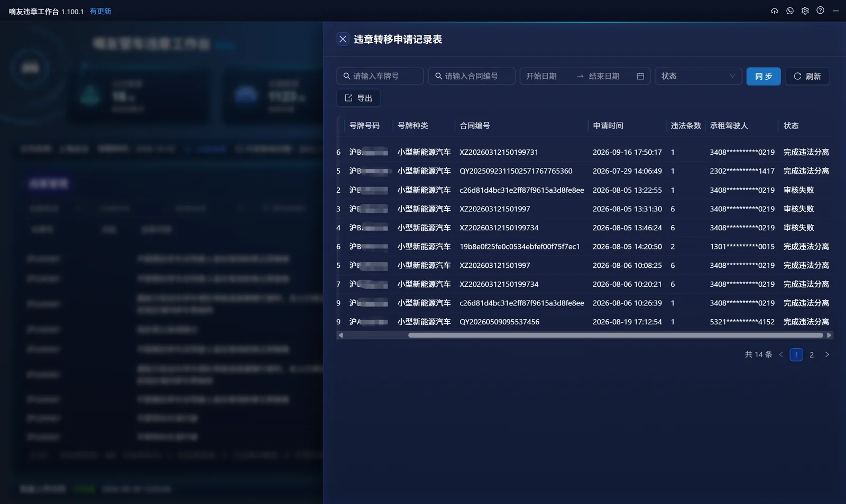The height and width of the screenshot is (504, 846).
Task: Focus the 请输入车牌号 search field
Action: pyautogui.click(x=380, y=76)
